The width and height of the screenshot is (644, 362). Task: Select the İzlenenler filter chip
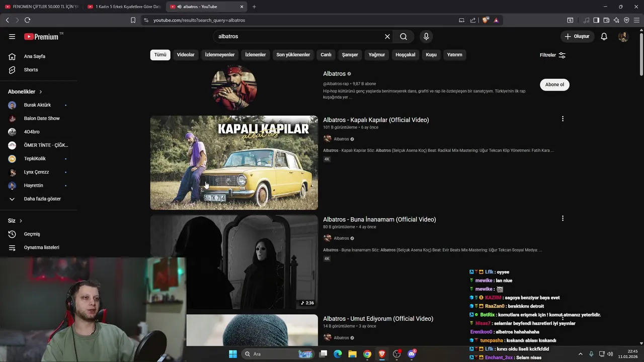pos(256,55)
